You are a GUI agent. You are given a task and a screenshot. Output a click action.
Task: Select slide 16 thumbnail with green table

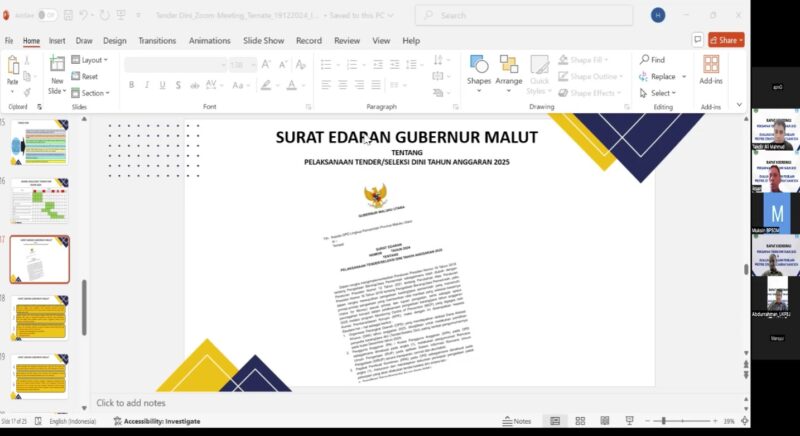(x=39, y=200)
